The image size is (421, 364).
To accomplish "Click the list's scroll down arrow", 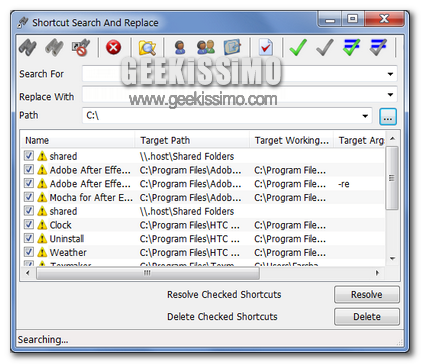I will tap(392, 258).
